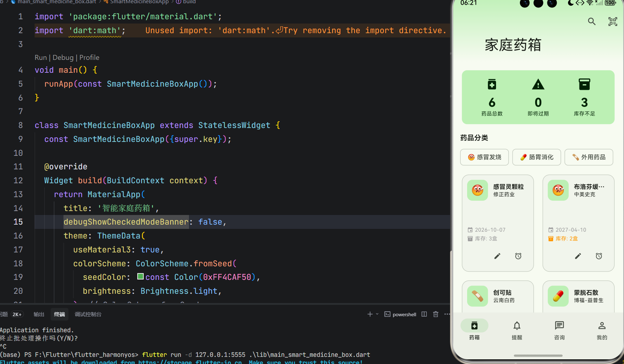
Task: Set a reminder alarm for 感冒灵颗粒
Action: (x=518, y=256)
